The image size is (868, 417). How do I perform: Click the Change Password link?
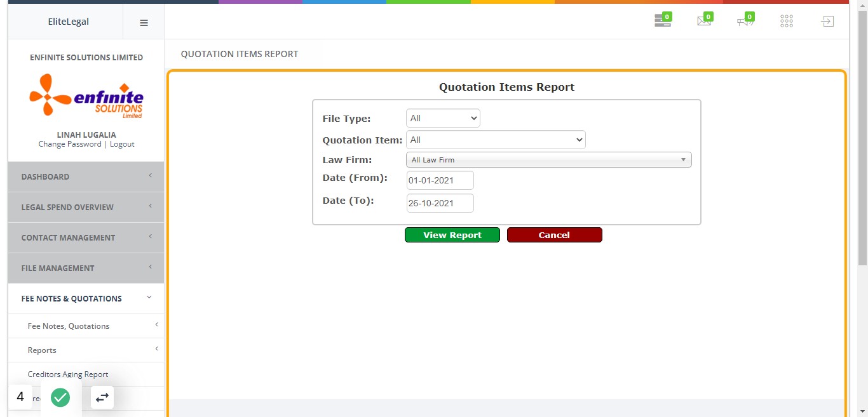(70, 144)
